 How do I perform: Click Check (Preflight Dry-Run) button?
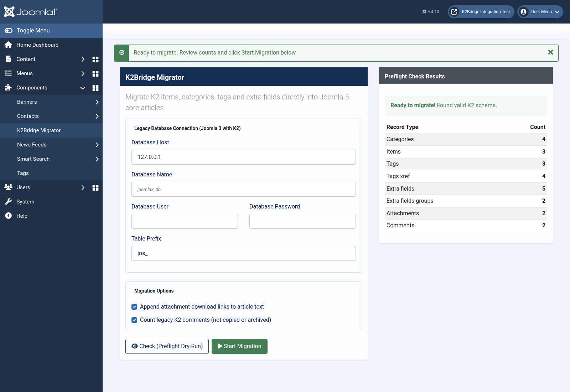tap(167, 346)
